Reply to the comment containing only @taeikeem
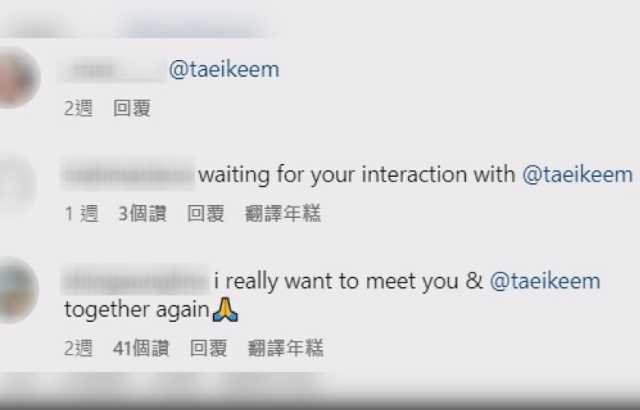This screenshot has width=640, height=410. pos(132,109)
